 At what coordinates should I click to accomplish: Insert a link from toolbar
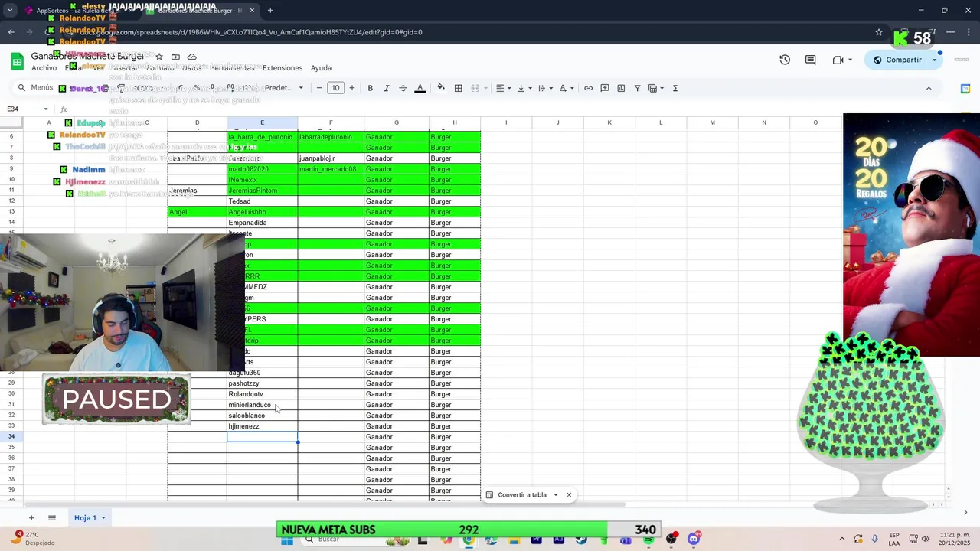pos(588,88)
